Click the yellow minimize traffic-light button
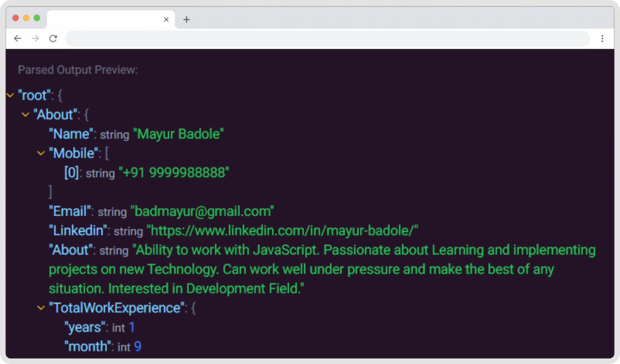 (26, 18)
